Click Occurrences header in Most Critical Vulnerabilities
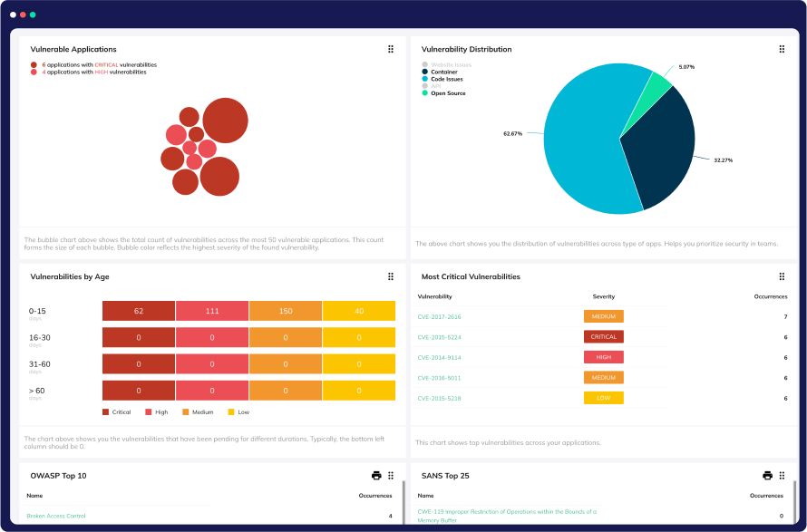Image resolution: width=807 pixels, height=532 pixels. point(770,296)
